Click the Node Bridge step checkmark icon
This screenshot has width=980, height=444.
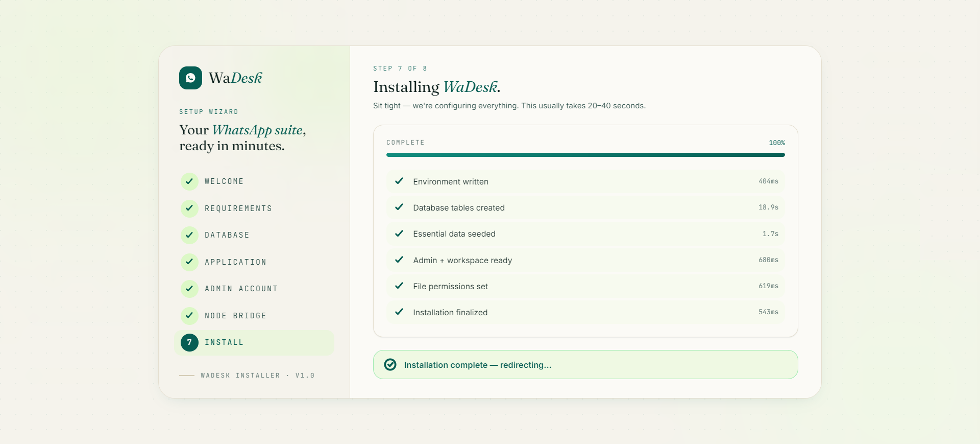coord(189,315)
